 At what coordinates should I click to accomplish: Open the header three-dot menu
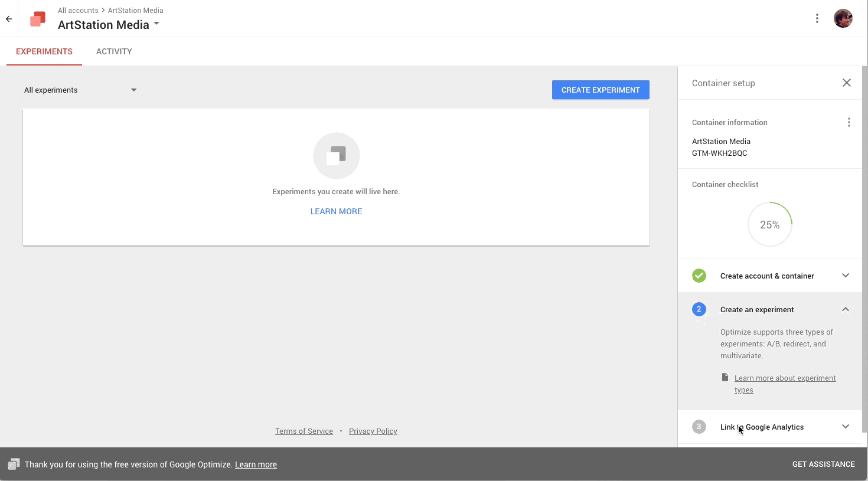tap(817, 18)
